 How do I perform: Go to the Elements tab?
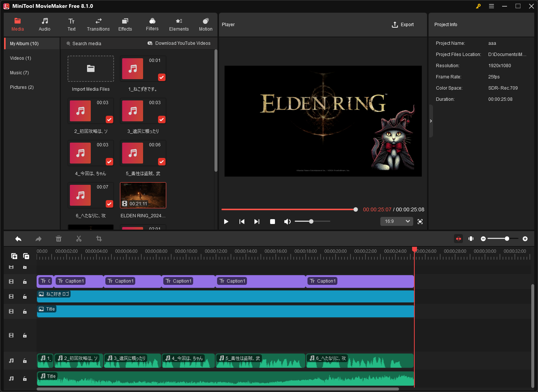coord(179,25)
